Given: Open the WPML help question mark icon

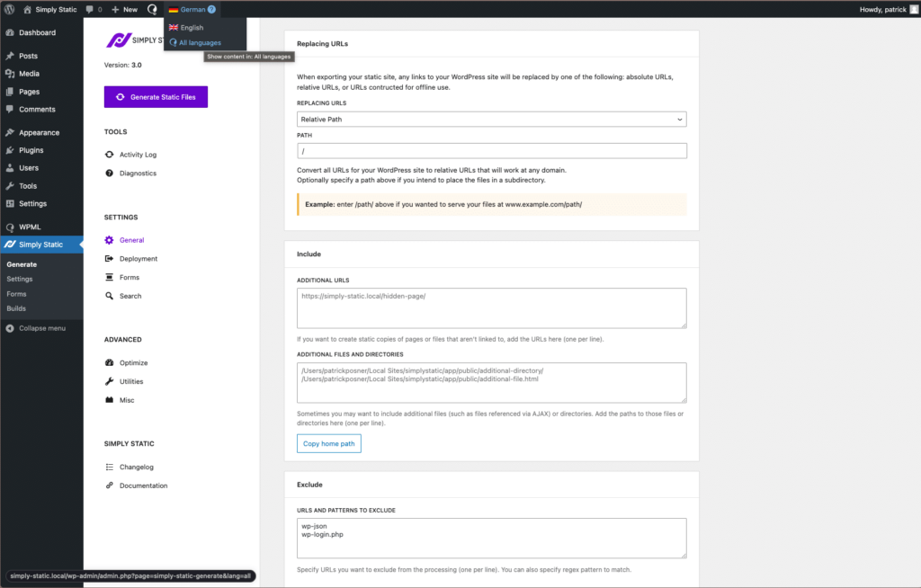Looking at the screenshot, I should tap(211, 9).
